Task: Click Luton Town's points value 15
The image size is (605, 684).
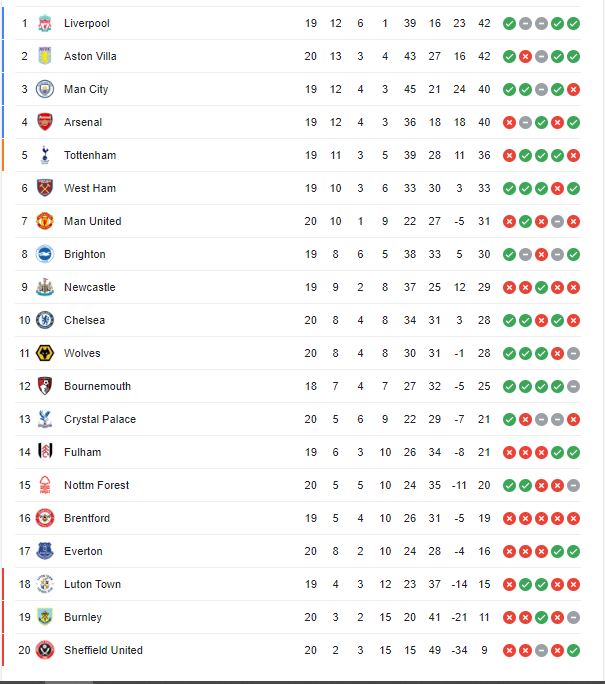Action: coord(484,584)
